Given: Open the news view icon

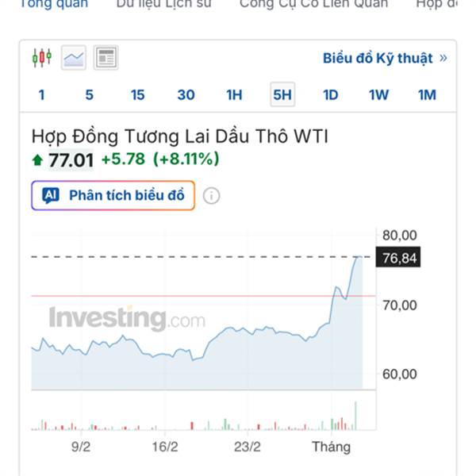Looking at the screenshot, I should click(x=106, y=58).
